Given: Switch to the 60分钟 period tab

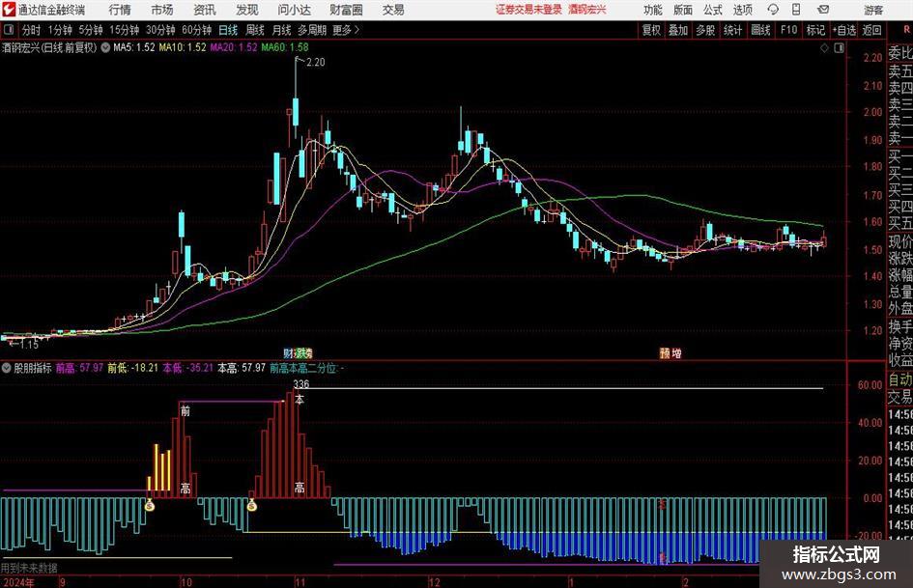Looking at the screenshot, I should 197,30.
